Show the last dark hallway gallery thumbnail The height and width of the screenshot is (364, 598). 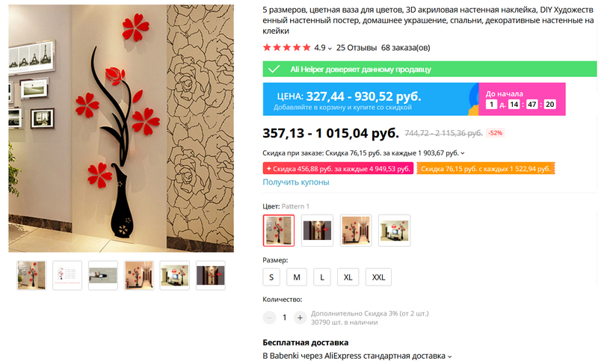pos(211,275)
